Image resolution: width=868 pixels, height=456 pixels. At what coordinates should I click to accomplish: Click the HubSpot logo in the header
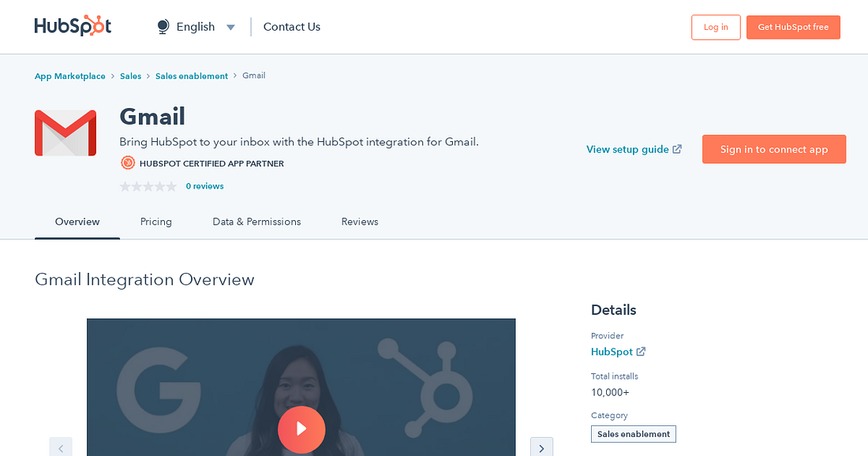[x=73, y=25]
